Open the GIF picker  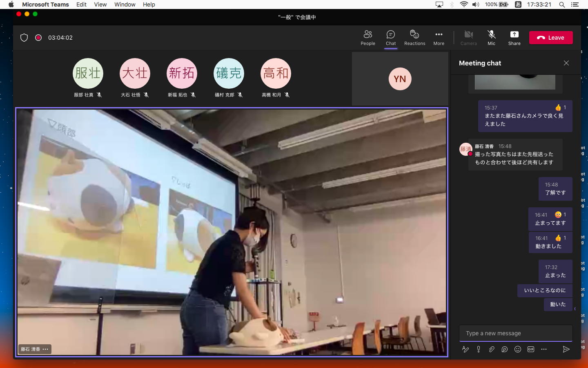(x=531, y=349)
